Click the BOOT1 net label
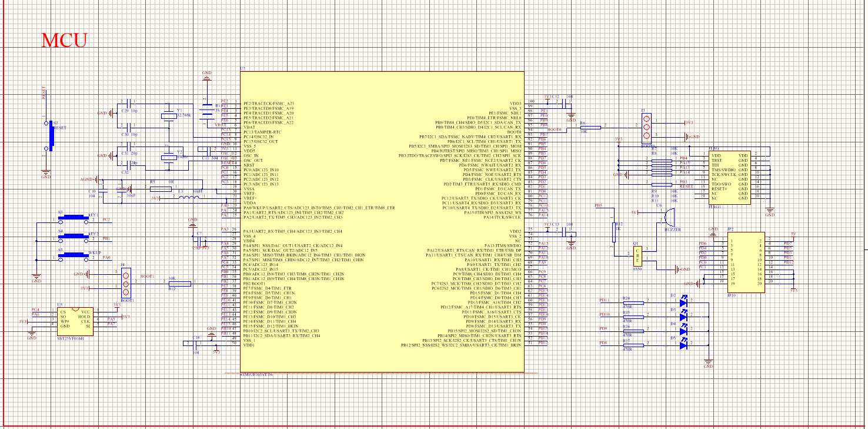 (148, 277)
